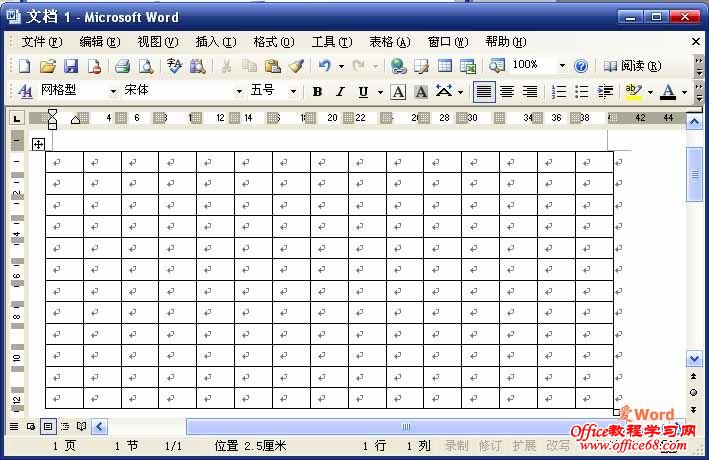Image resolution: width=709 pixels, height=460 pixels.
Task: Apply character shading A icon
Action: point(421,92)
